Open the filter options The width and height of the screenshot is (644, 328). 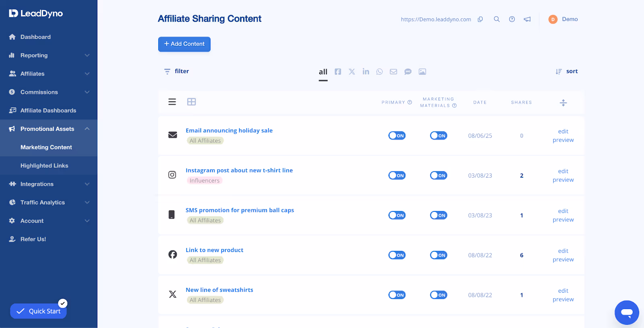point(176,71)
